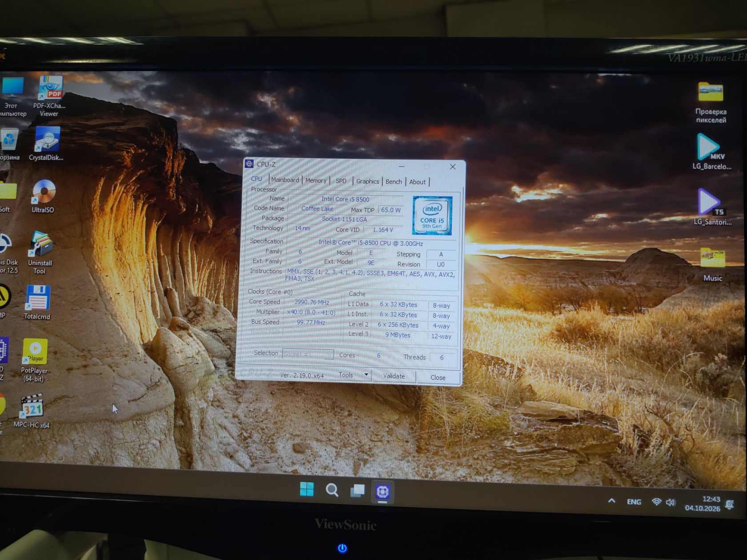The height and width of the screenshot is (560, 747).
Task: Switch to the Memory tab in CPU-Z
Action: coord(316,180)
